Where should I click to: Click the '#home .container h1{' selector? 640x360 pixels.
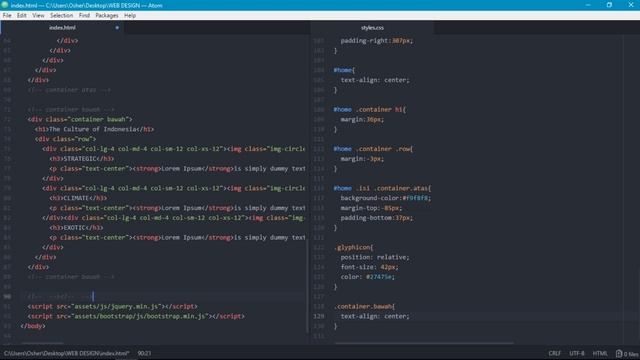(370, 109)
